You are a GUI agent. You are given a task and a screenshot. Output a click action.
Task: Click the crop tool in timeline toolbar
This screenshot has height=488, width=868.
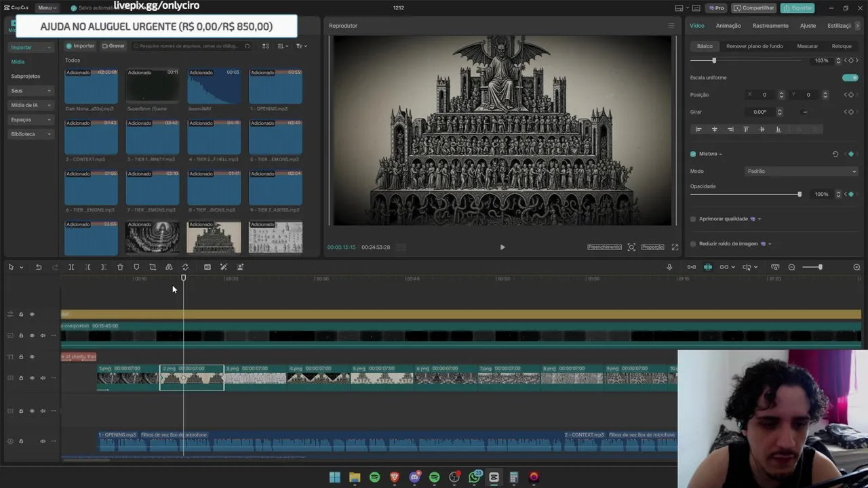click(153, 267)
